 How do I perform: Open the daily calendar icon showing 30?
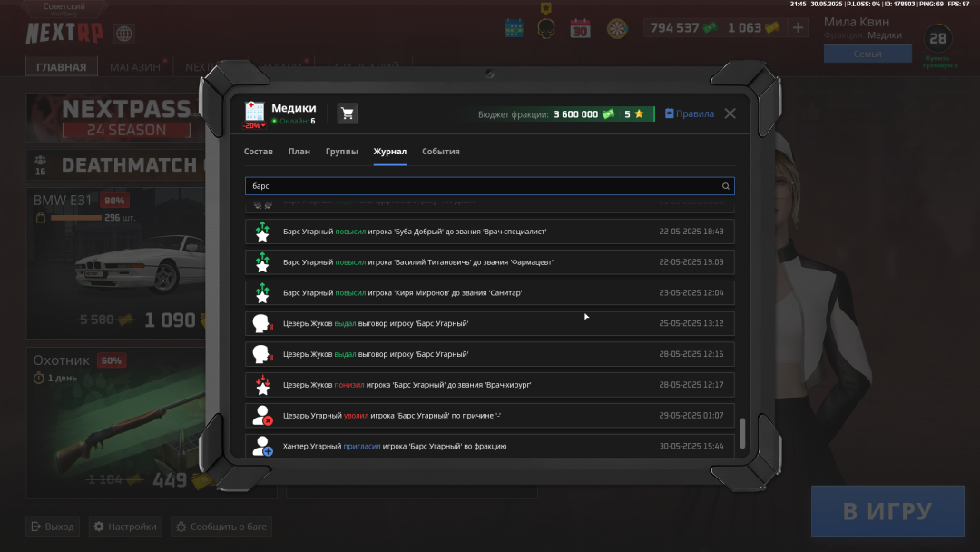pyautogui.click(x=580, y=29)
